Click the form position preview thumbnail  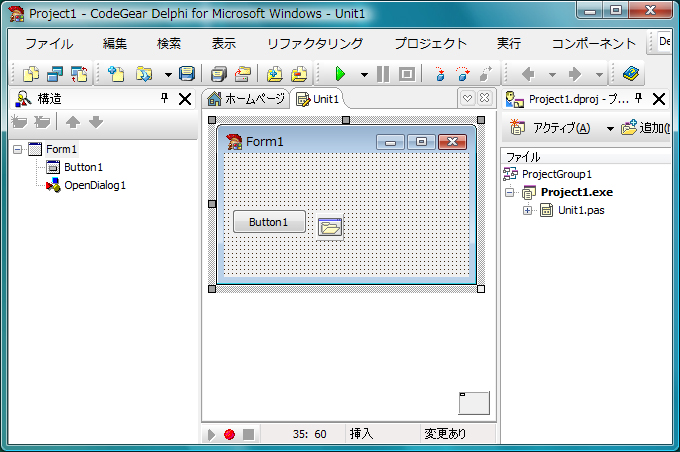474,403
